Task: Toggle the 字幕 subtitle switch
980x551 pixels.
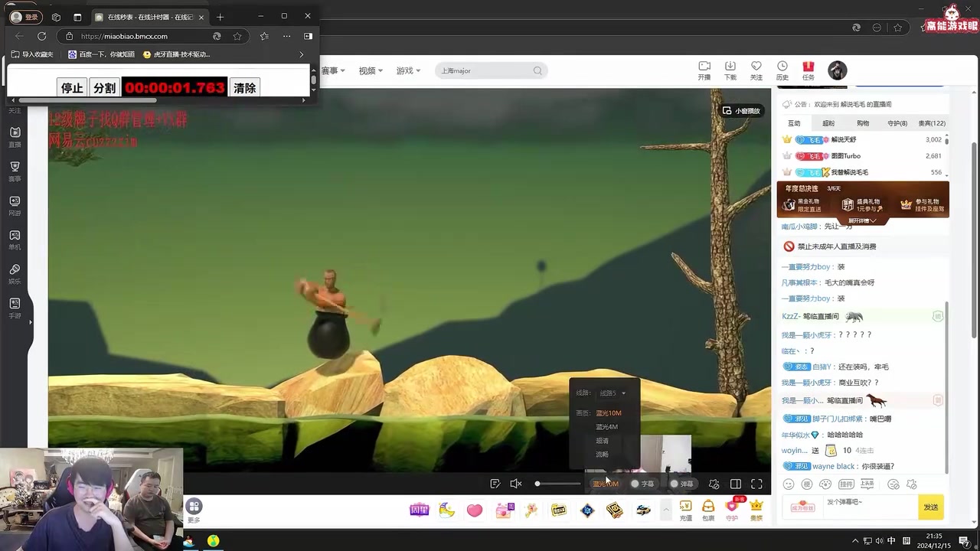Action: 642,484
